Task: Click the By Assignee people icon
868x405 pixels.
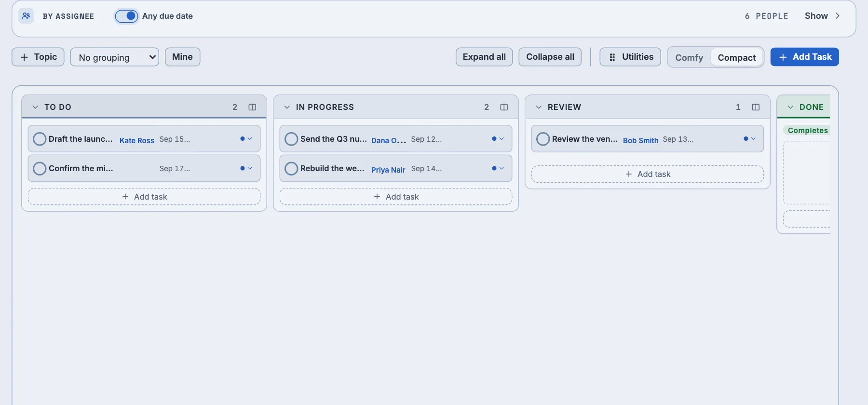Action: [x=26, y=16]
